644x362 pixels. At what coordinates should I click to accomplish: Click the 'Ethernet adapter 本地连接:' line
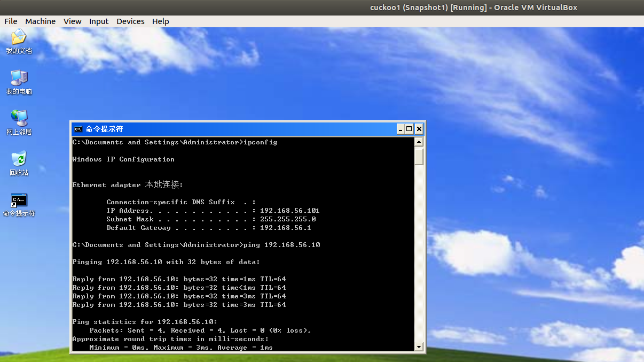[x=128, y=184]
